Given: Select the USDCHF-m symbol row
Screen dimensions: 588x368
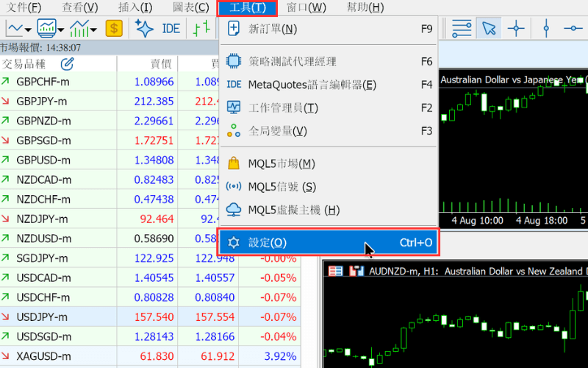Looking at the screenshot, I should pyautogui.click(x=150, y=297).
